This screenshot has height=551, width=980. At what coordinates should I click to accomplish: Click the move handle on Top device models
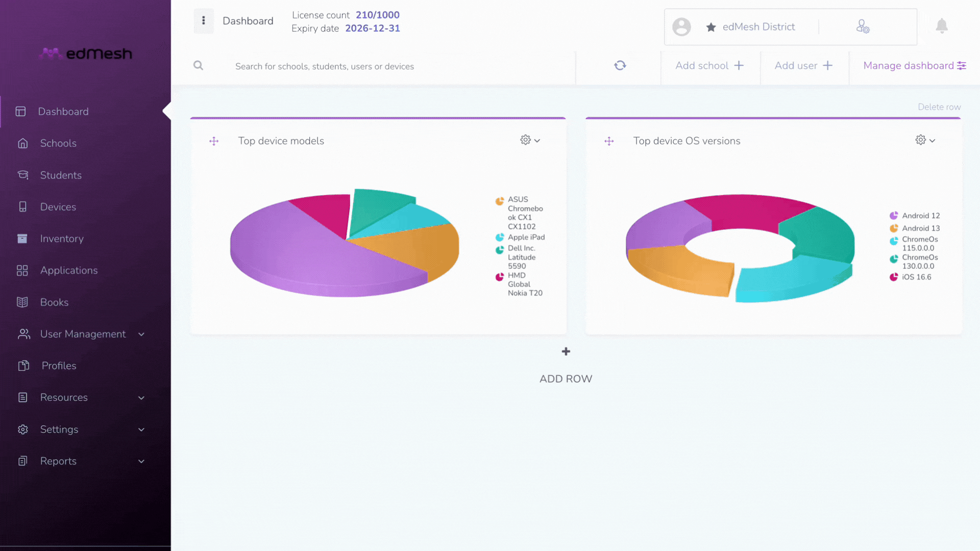214,141
